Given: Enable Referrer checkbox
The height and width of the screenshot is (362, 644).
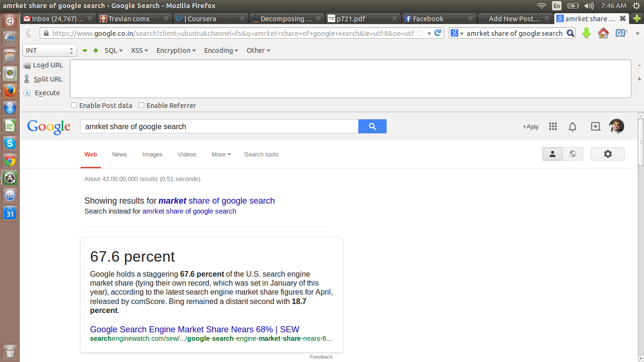Looking at the screenshot, I should [x=141, y=105].
